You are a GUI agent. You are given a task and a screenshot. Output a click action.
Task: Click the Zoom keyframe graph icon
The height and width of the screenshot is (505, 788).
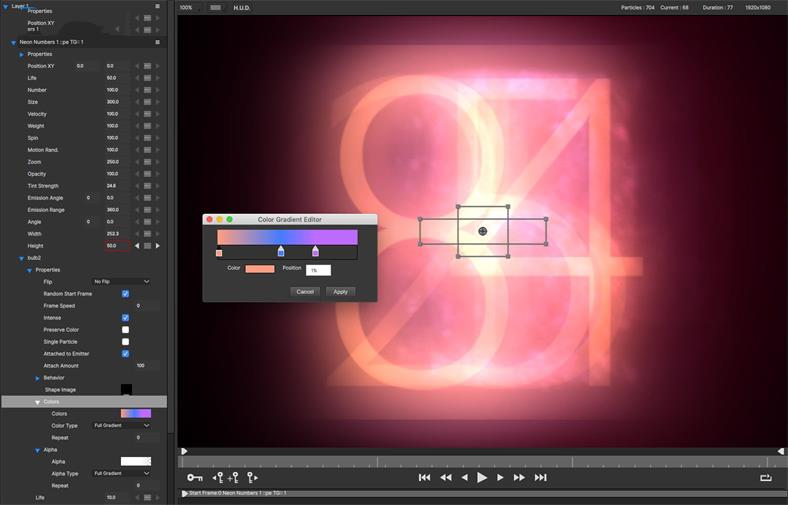(147, 162)
